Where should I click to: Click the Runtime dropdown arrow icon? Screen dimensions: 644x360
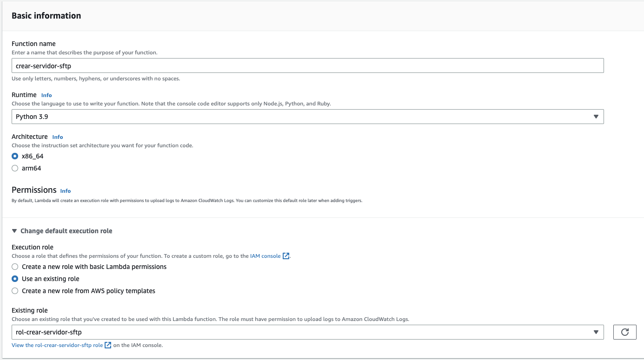[x=596, y=117]
